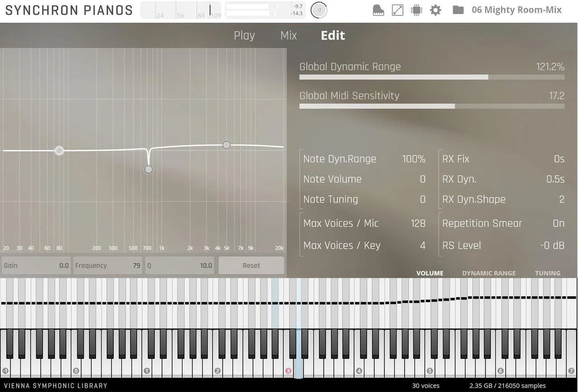Click the Max Voices / Mic value 128
This screenshot has height=392, width=578.
pos(418,223)
